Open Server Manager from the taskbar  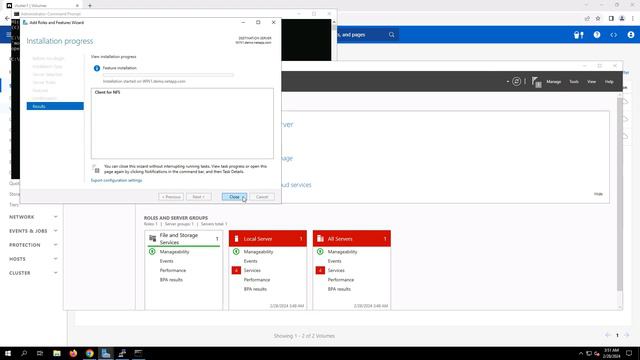pos(106,353)
